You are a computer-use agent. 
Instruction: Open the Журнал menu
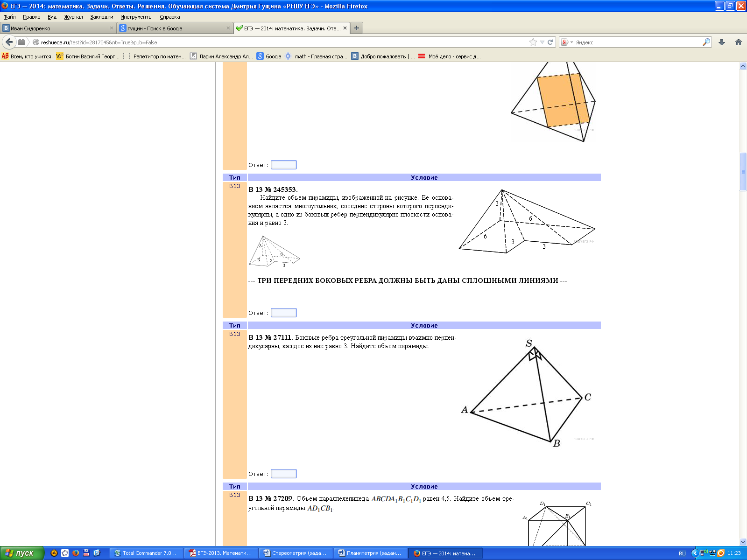(73, 17)
